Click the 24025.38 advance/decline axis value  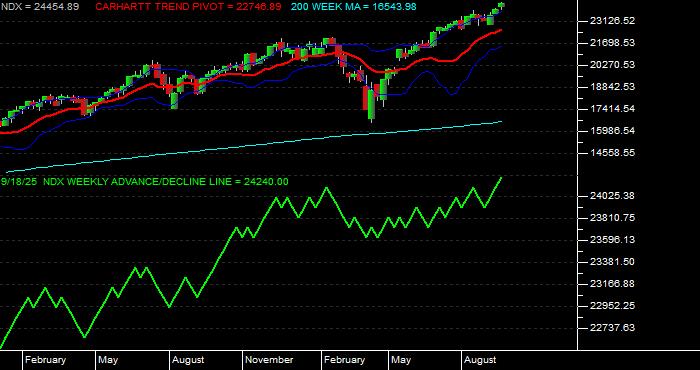click(x=612, y=196)
